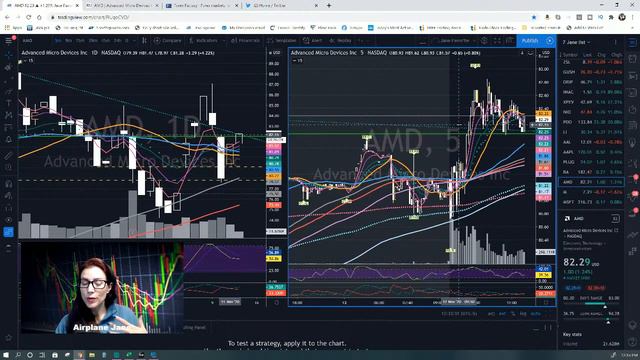
Task: Toggle stay in drawing mode
Action: point(9,196)
